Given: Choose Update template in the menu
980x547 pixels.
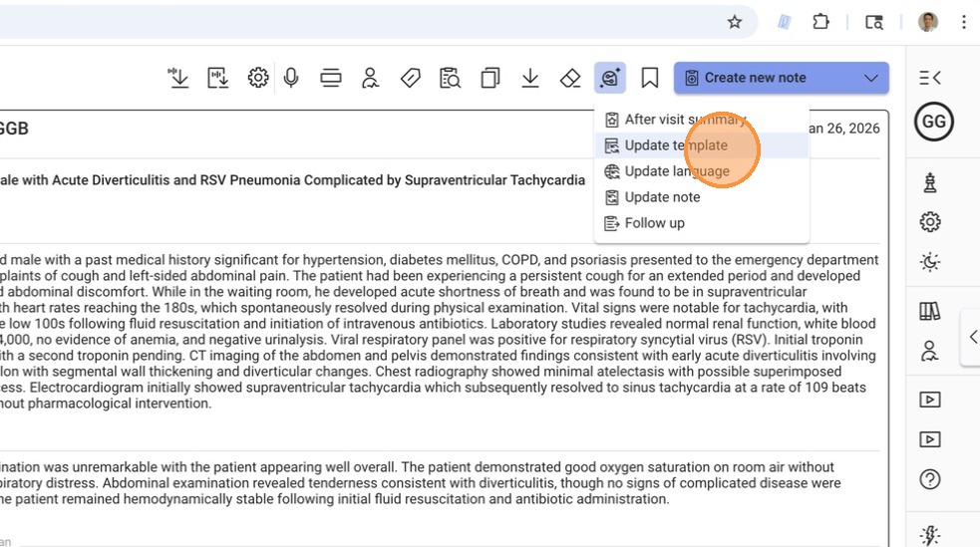Looking at the screenshot, I should coord(702,145).
